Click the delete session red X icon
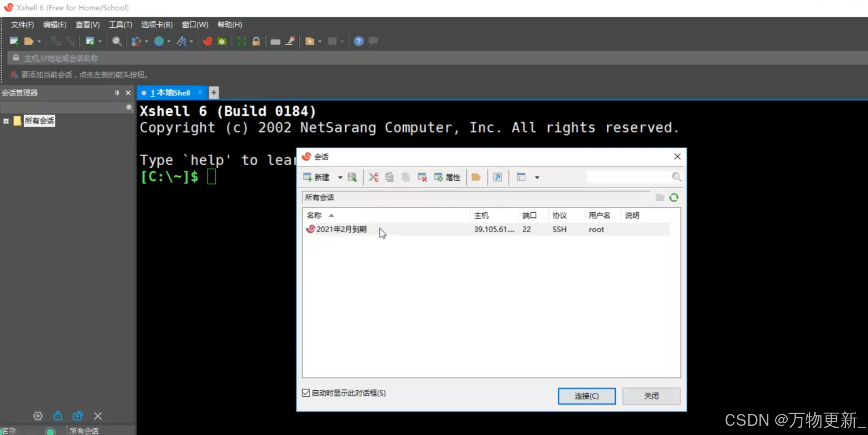 422,177
